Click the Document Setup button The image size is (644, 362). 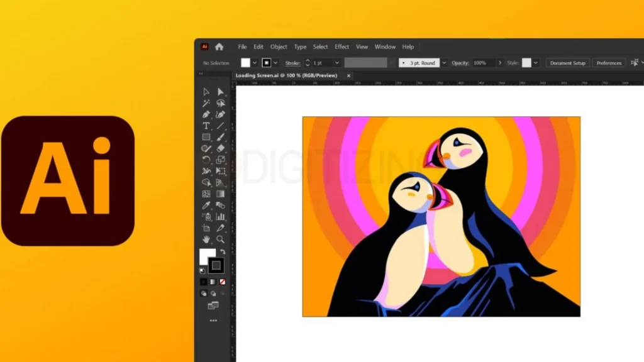(x=568, y=63)
